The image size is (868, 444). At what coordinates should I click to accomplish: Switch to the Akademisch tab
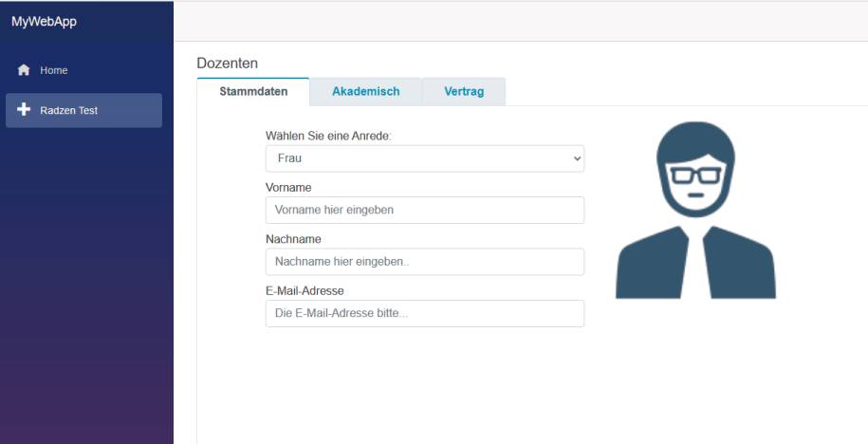click(x=365, y=92)
